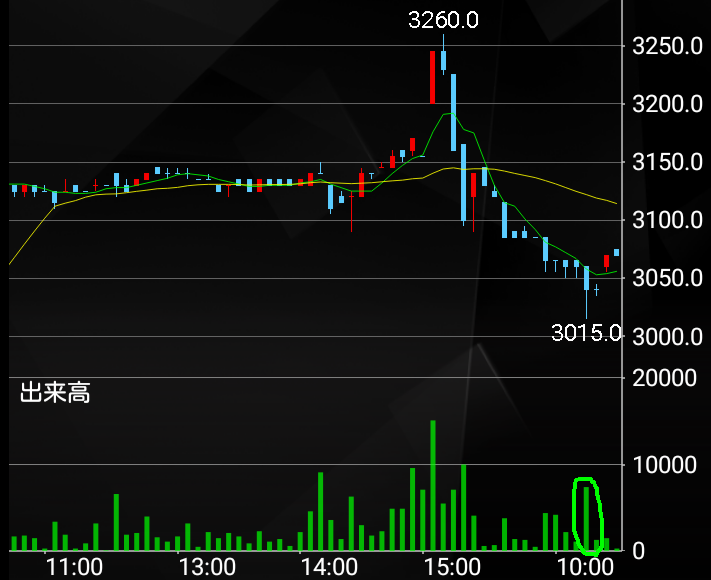Click the 13:00 time axis label

click(207, 567)
